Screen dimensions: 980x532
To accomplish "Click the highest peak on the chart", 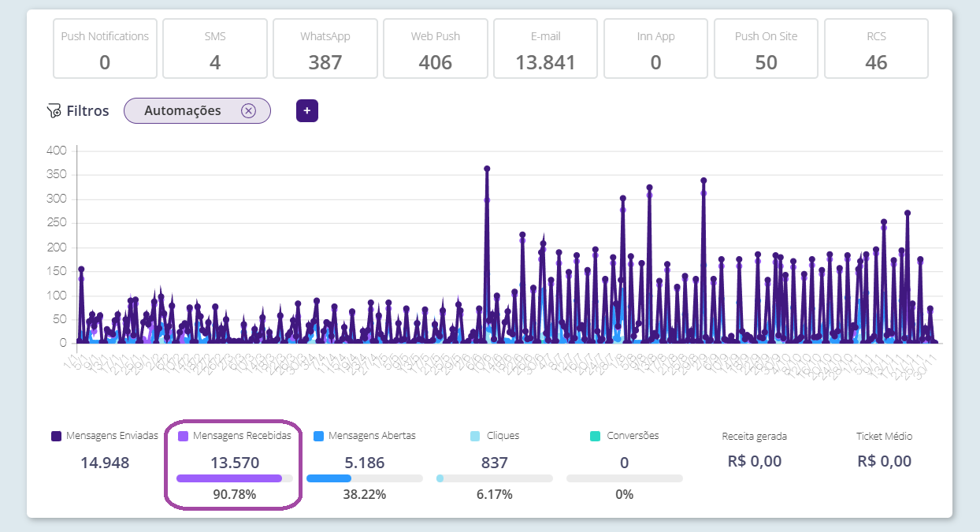I will click(x=487, y=169).
